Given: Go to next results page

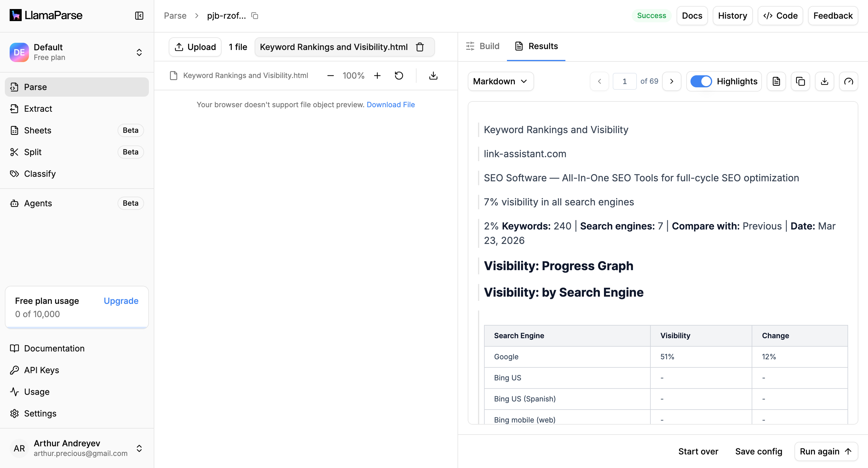Looking at the screenshot, I should 671,81.
